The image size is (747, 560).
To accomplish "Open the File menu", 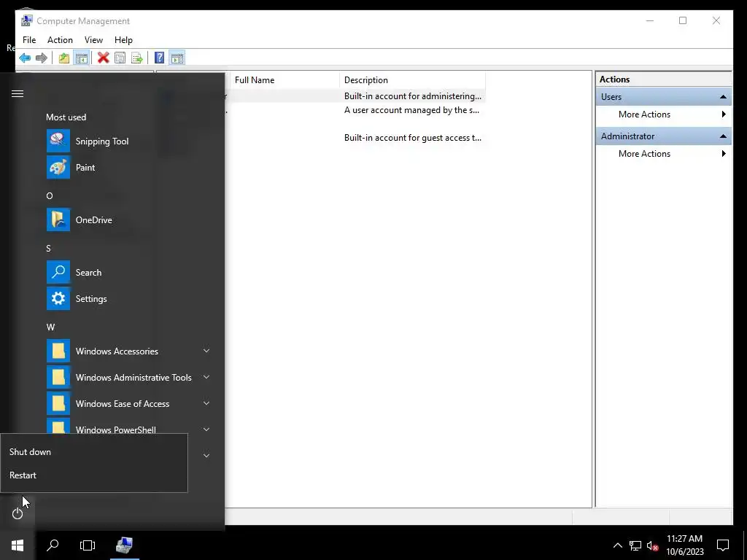I will tap(29, 40).
